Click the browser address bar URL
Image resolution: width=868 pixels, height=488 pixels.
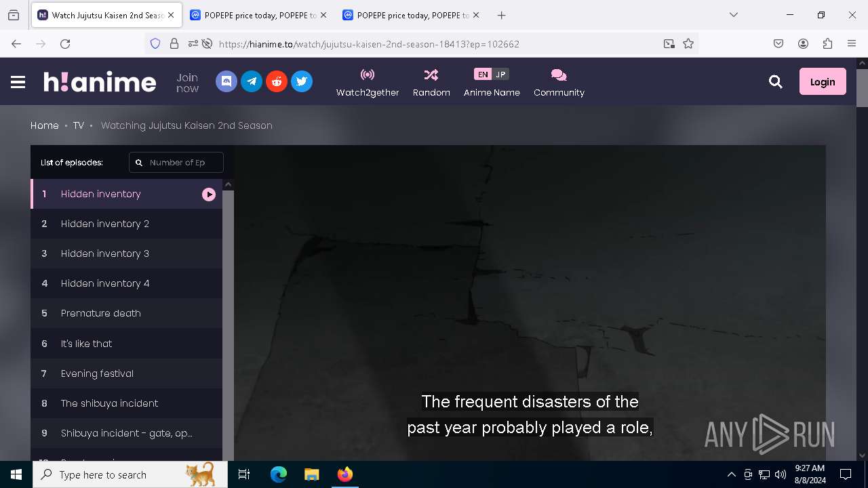click(x=369, y=44)
